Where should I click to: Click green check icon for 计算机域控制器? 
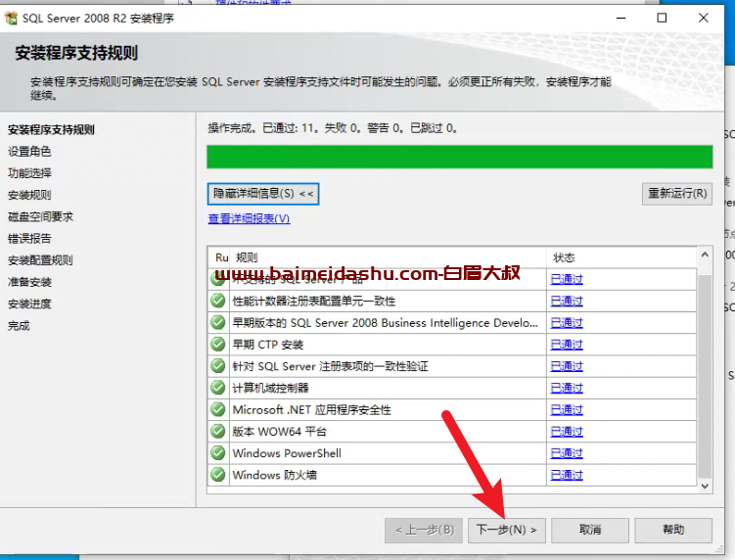click(218, 388)
